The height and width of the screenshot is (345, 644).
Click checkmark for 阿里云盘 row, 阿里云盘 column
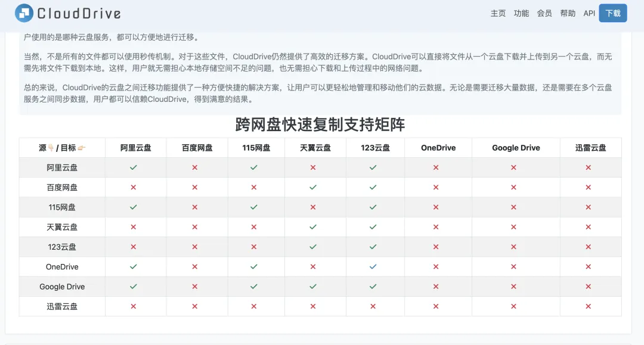point(134,167)
